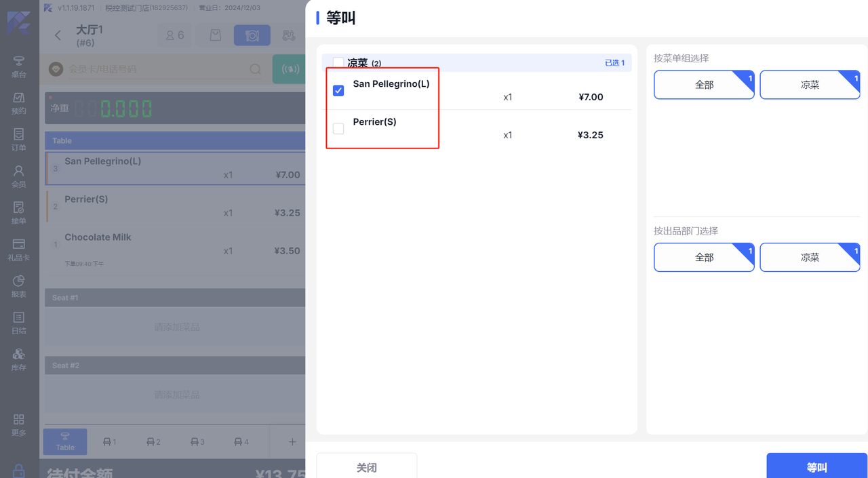Click the shopping bag takeout icon
The height and width of the screenshot is (478, 868).
click(x=215, y=35)
